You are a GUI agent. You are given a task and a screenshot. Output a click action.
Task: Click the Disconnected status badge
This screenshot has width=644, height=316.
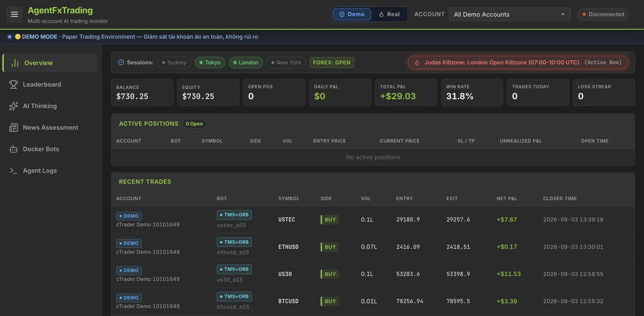[603, 14]
